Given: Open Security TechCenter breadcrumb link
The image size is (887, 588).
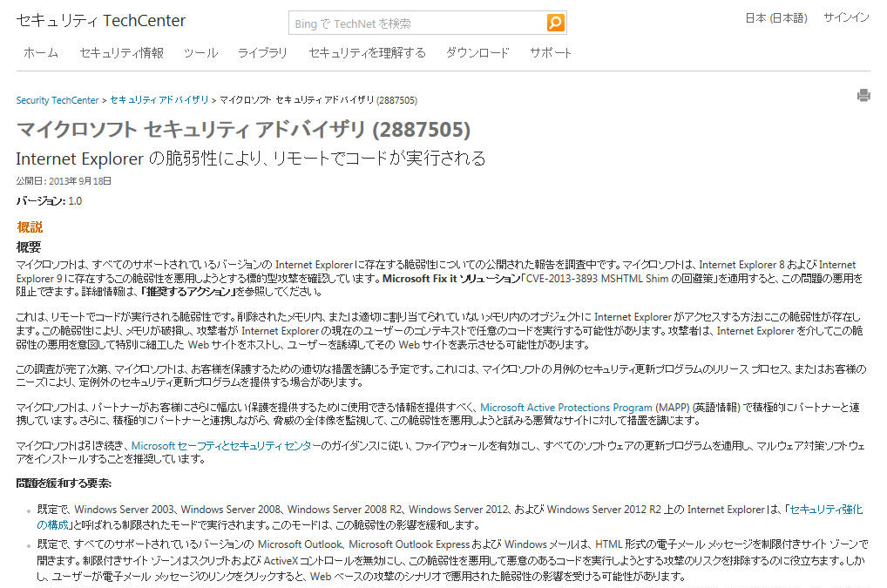Looking at the screenshot, I should click(x=58, y=100).
